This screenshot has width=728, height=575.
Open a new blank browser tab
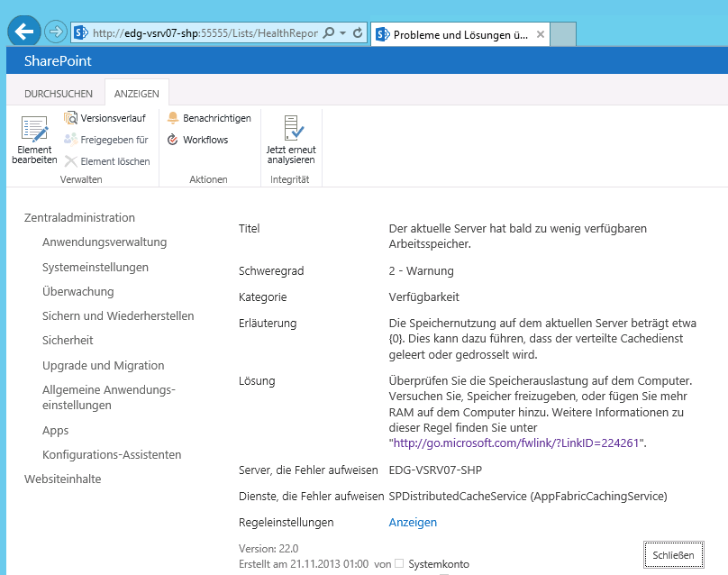tap(563, 34)
